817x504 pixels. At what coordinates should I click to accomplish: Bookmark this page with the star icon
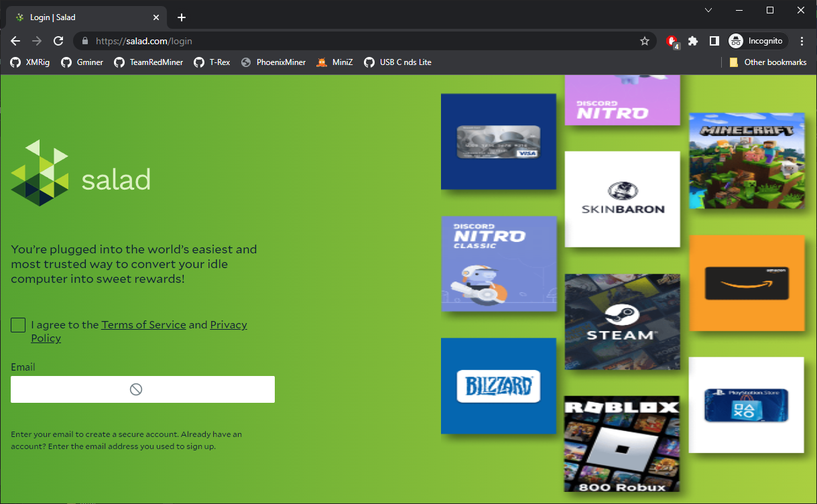[x=645, y=41]
